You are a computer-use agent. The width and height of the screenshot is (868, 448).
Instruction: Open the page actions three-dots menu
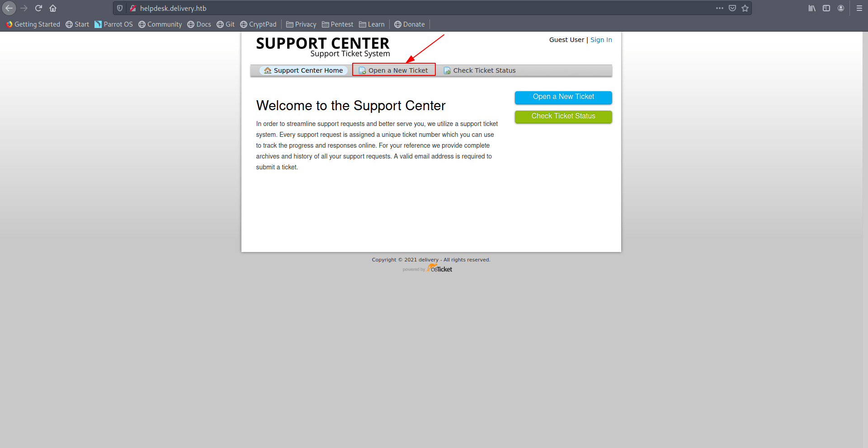pyautogui.click(x=720, y=8)
